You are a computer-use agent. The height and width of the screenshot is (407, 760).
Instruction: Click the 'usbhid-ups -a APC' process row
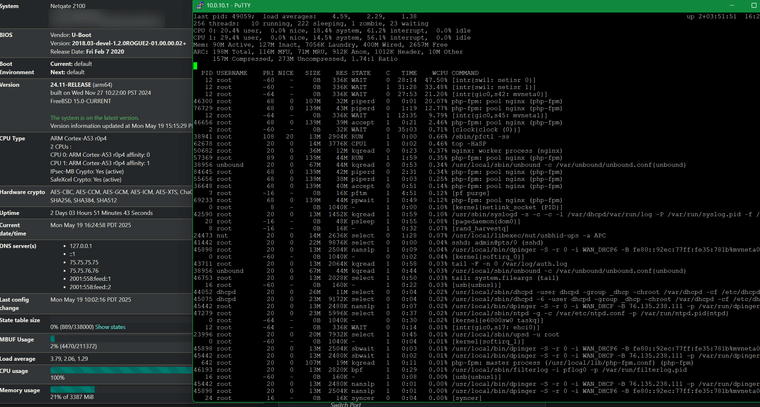point(399,235)
